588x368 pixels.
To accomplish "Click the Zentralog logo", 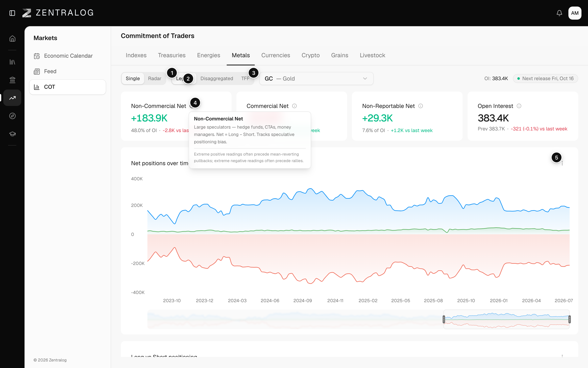I will tap(58, 13).
